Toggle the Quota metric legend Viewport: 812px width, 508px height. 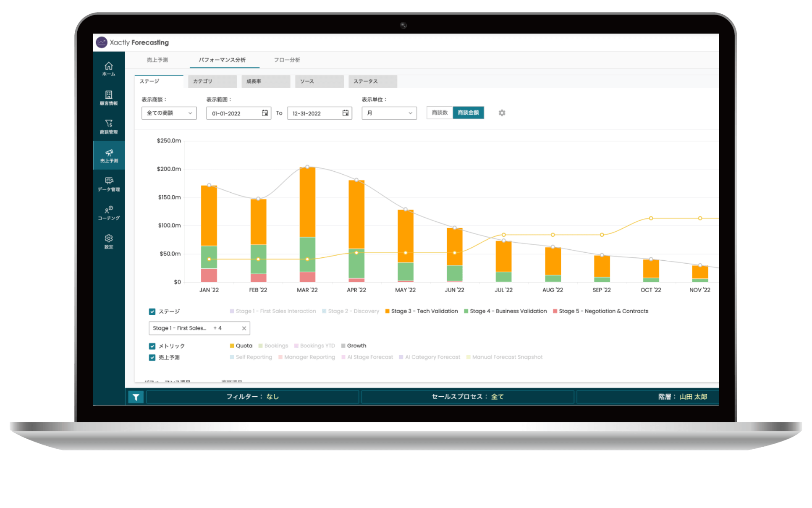[x=241, y=346]
